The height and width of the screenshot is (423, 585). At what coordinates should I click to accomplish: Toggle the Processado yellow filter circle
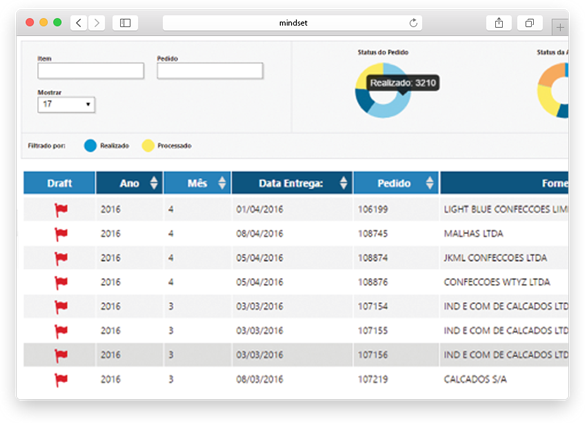point(148,145)
